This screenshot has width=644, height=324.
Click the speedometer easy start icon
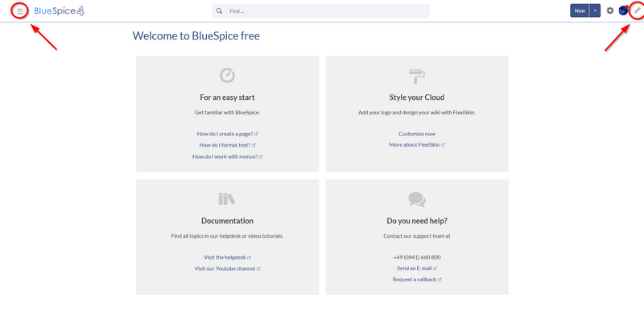pos(227,75)
